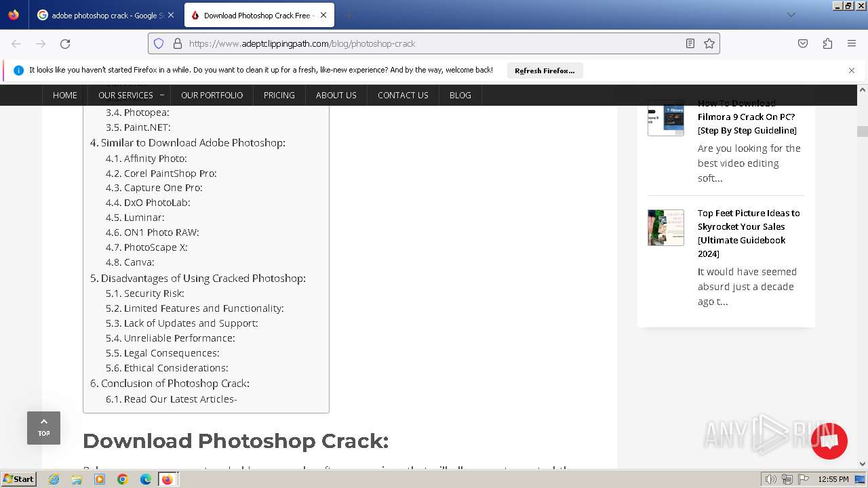
Task: Open the Feet Picture Ideas article thumbnail
Action: coord(666,227)
